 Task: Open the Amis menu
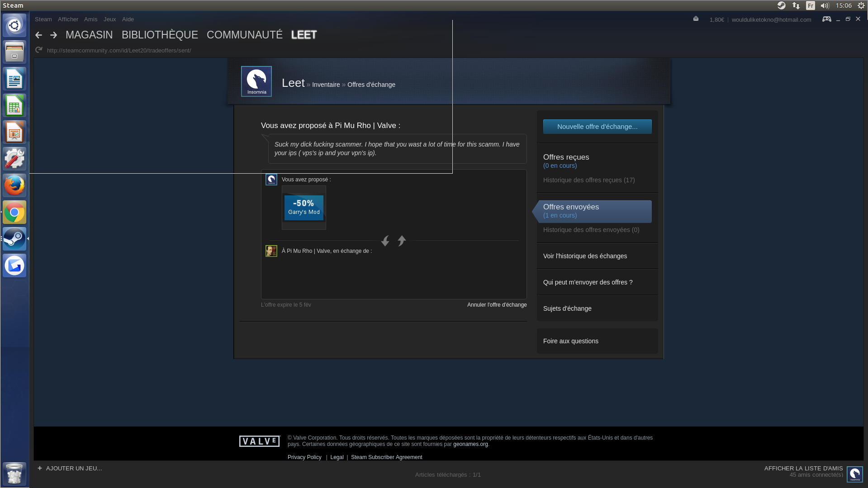(x=90, y=19)
